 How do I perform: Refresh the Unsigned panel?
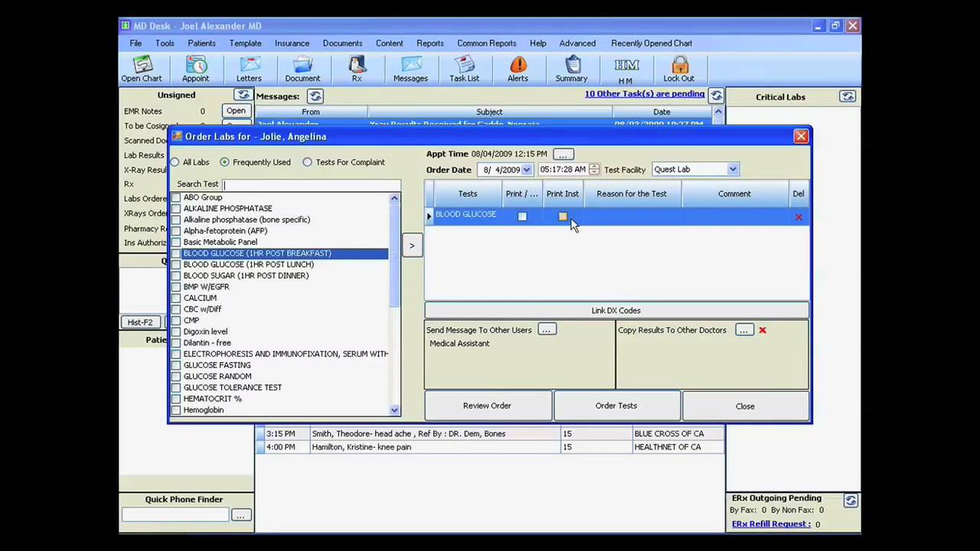(x=243, y=95)
